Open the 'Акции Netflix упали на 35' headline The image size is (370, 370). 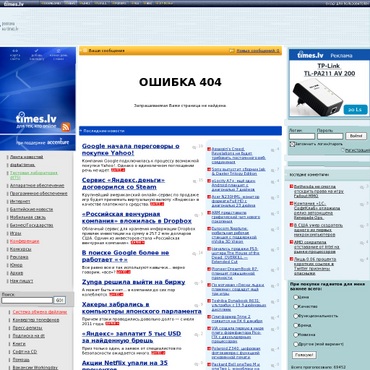coord(125,366)
